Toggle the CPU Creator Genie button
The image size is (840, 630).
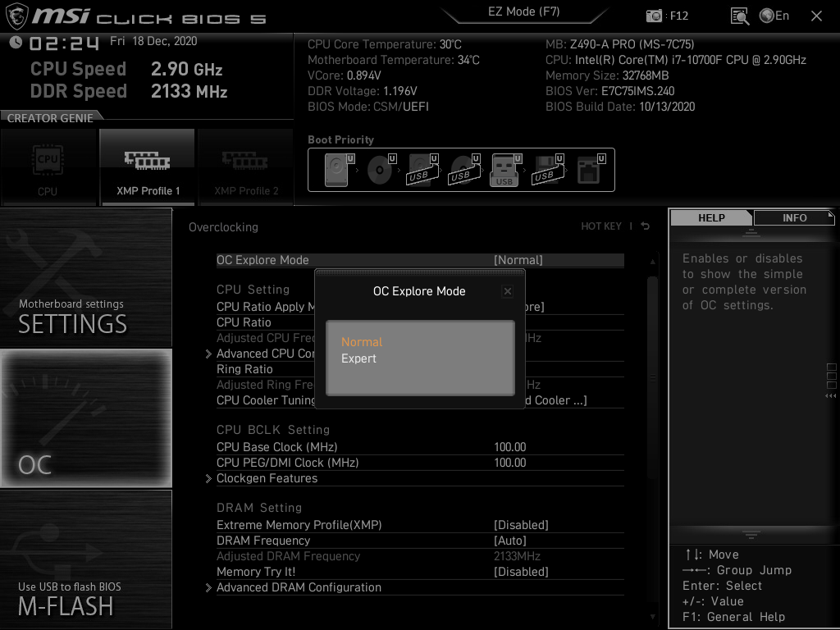coord(48,167)
